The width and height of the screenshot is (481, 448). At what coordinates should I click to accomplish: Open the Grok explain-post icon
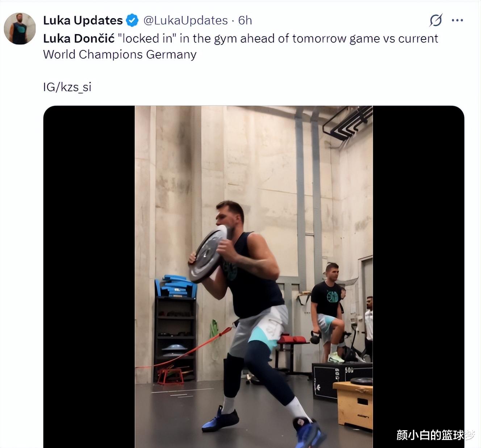[436, 20]
